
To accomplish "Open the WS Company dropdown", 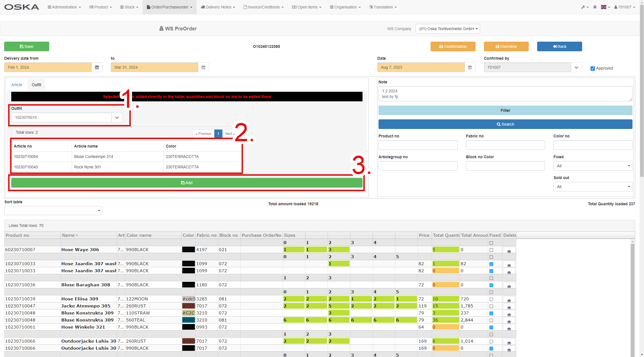I will 448,29.
